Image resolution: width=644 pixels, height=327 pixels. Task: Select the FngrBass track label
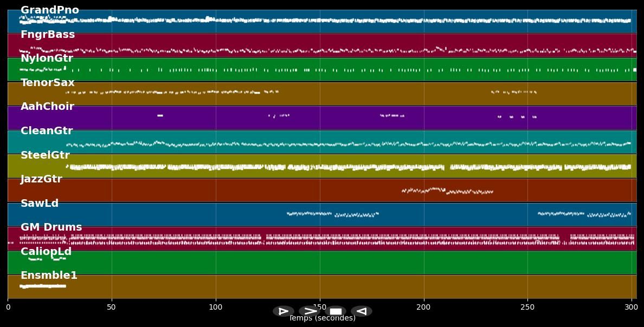pos(48,35)
